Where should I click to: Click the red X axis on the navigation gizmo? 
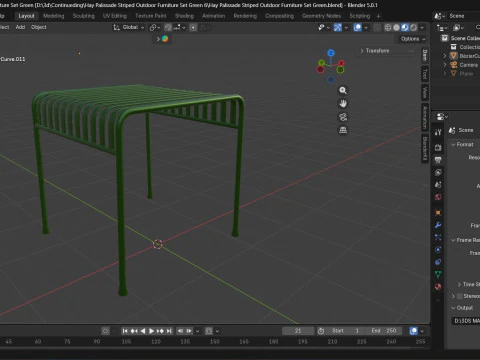click(x=341, y=63)
